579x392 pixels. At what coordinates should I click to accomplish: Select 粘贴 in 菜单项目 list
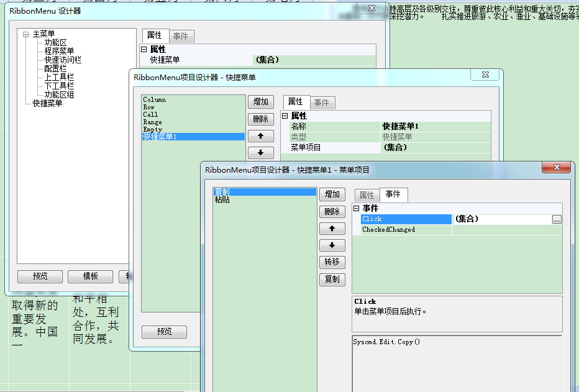coord(265,199)
